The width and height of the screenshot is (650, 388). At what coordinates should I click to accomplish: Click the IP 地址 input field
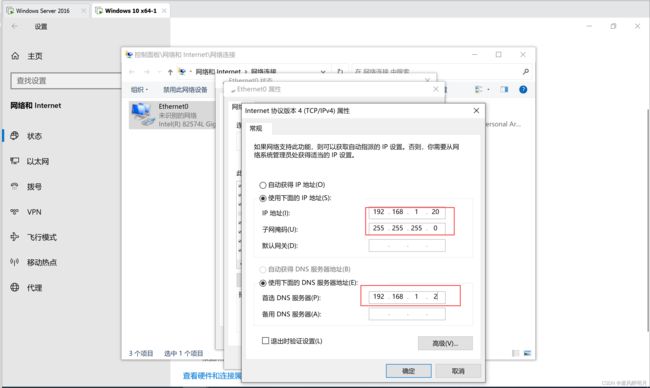point(407,212)
